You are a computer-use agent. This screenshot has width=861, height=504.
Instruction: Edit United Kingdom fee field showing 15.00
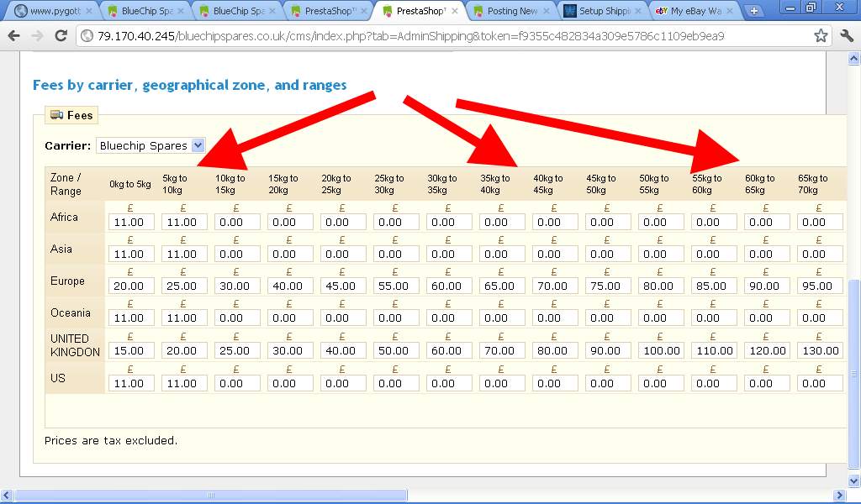[x=130, y=350]
